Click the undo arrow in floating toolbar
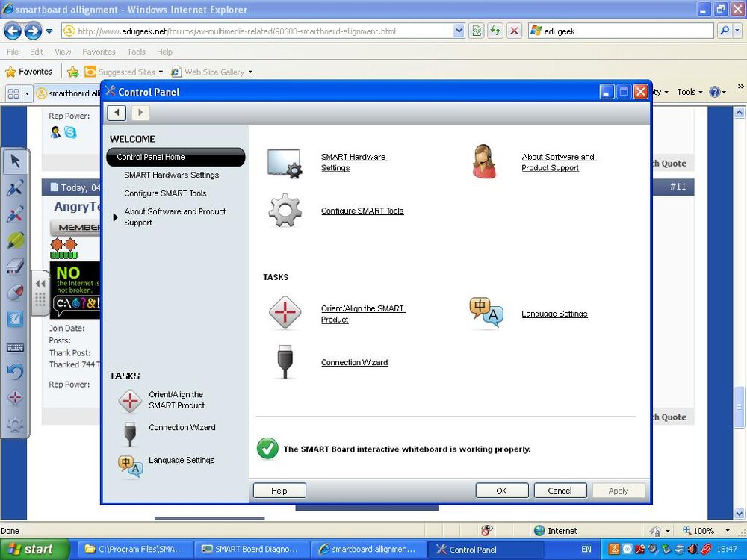Image resolution: width=747 pixels, height=560 pixels. click(15, 371)
